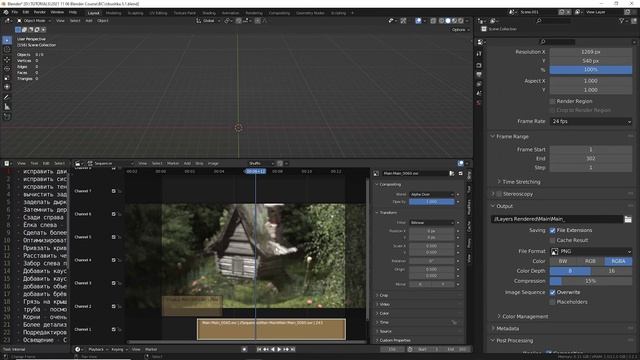Select the Move tool in viewport toolbar
Image resolution: width=640 pixels, height=360 pixels.
point(7,59)
